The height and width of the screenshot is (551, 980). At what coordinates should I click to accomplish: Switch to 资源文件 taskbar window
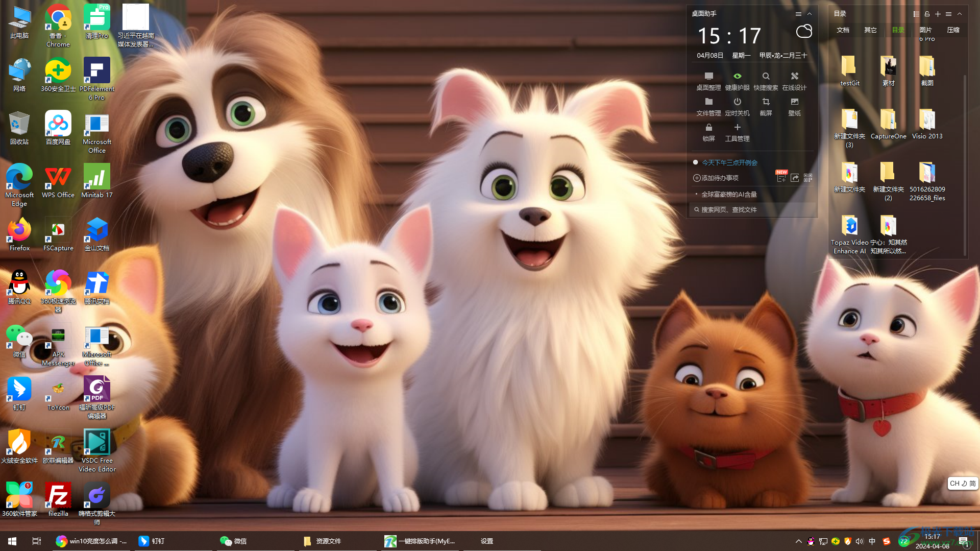pos(337,541)
